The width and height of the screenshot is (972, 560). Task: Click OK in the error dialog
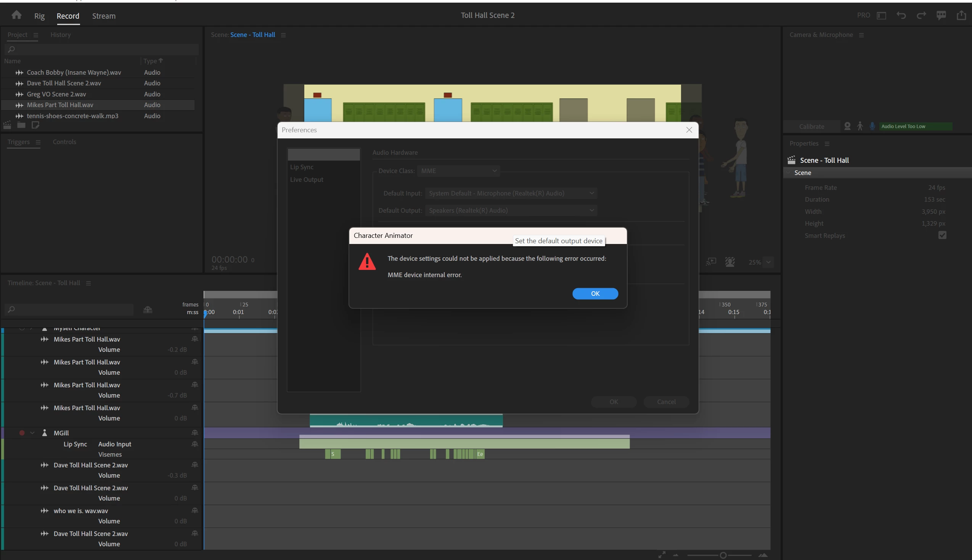594,294
